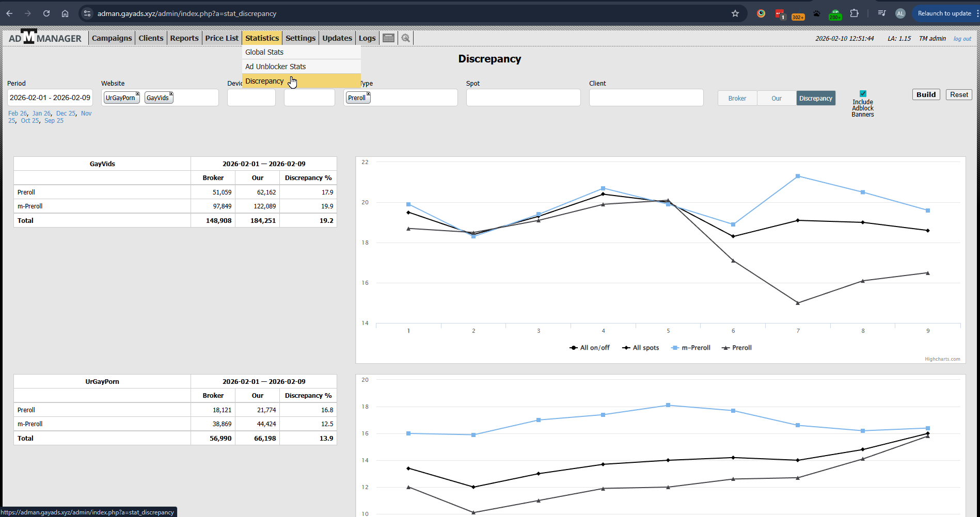This screenshot has width=980, height=517.
Task: Open the calculator icon in navigation bar
Action: pos(388,38)
